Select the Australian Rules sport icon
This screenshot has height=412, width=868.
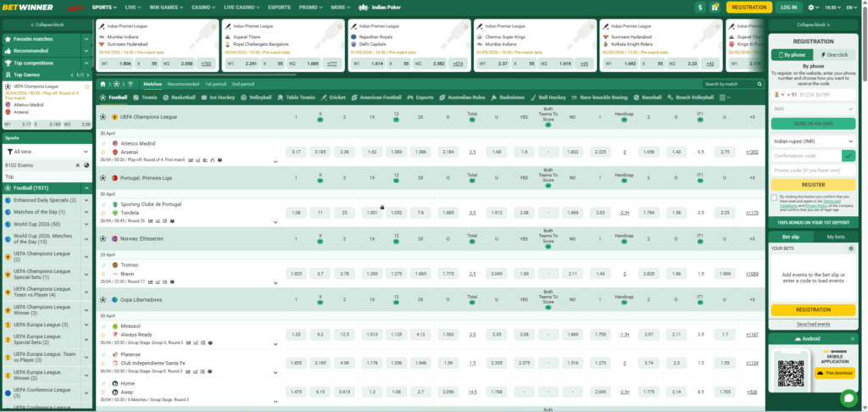pos(442,97)
